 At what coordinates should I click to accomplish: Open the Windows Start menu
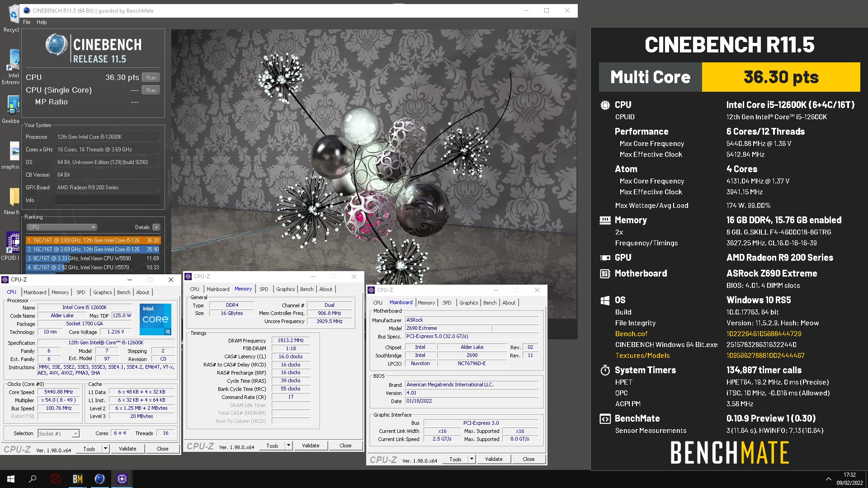tap(11, 479)
